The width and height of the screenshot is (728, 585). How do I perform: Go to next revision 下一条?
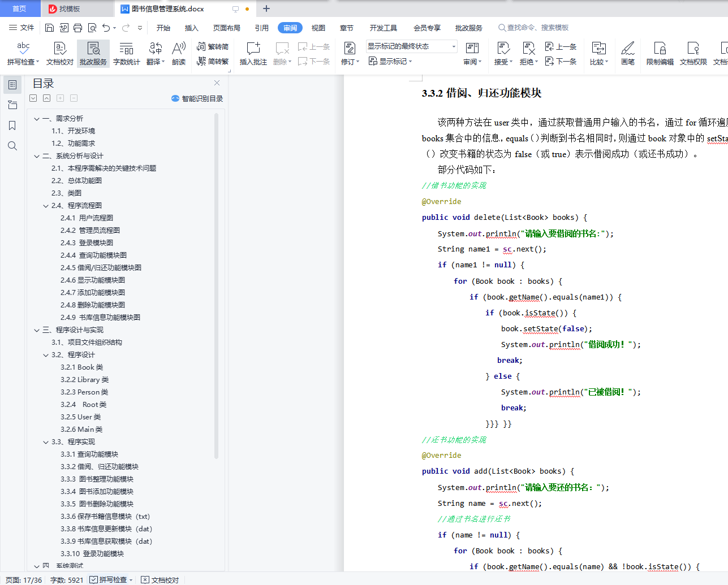click(561, 61)
